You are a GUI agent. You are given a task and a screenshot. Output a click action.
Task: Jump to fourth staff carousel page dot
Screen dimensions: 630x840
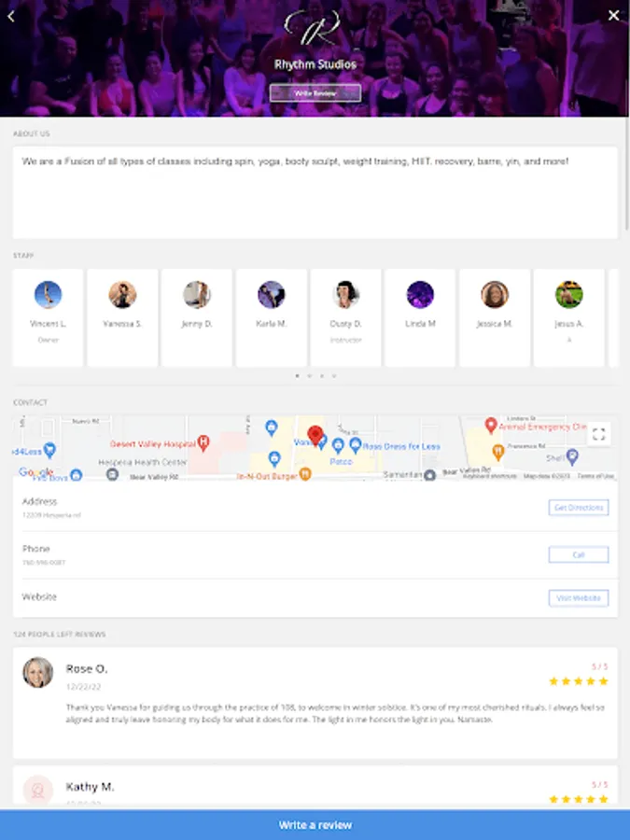pos(334,376)
